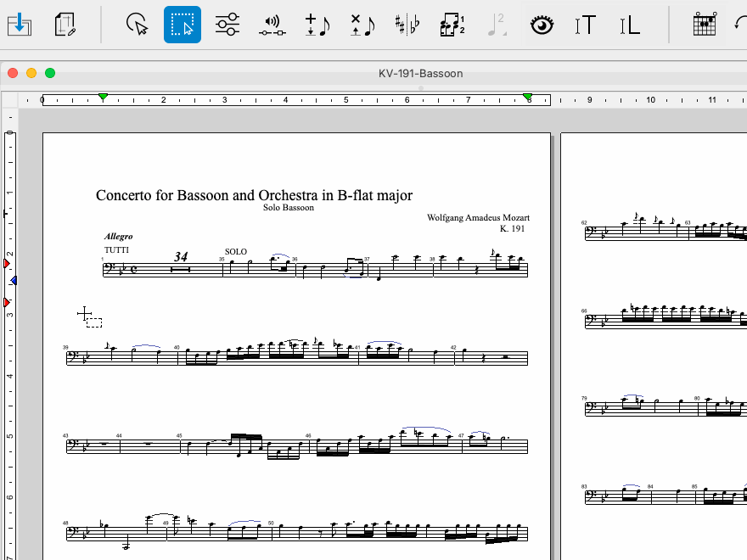Image resolution: width=747 pixels, height=560 pixels.
Task: Select the voices 1 and 2 tool
Action: tap(452, 25)
